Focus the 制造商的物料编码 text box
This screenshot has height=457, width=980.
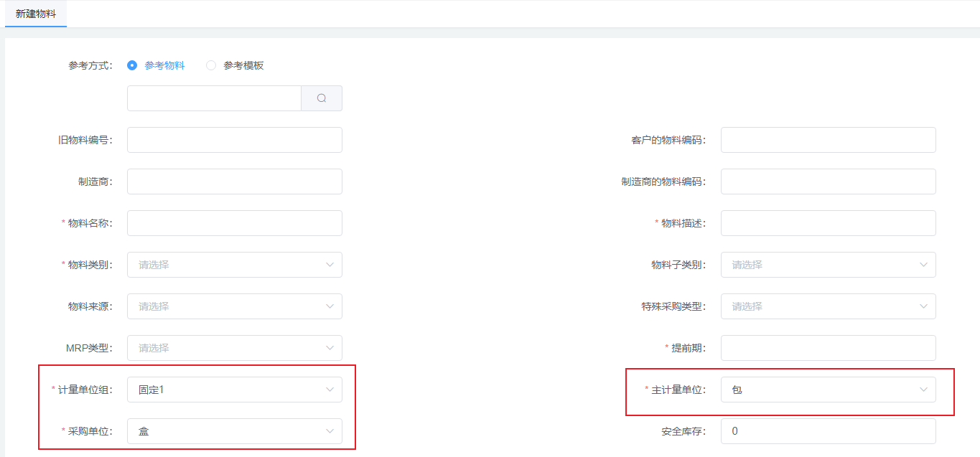pos(828,182)
